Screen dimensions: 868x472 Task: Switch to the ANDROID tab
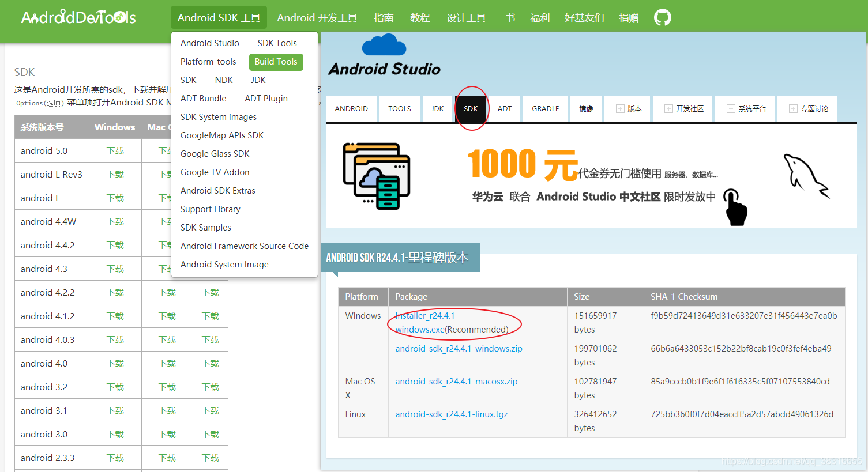click(x=351, y=108)
